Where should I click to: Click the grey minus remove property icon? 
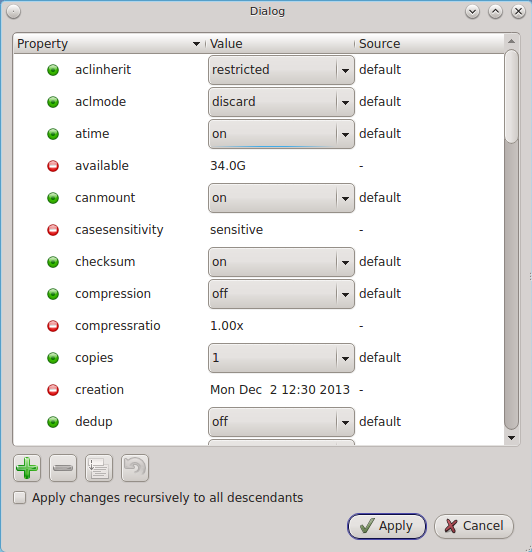(63, 468)
